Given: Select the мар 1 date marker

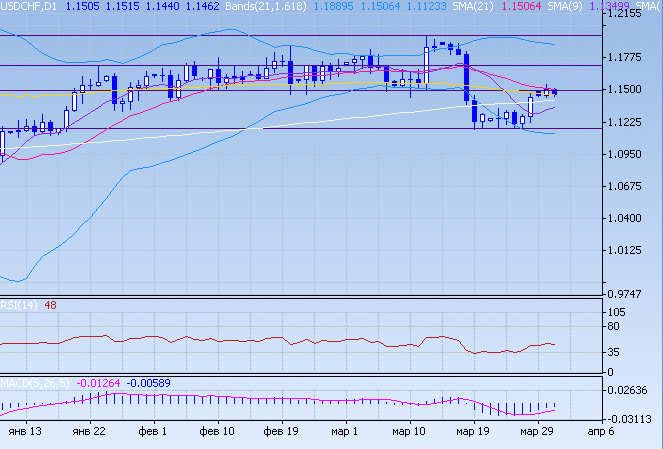Looking at the screenshot, I should point(345,432).
